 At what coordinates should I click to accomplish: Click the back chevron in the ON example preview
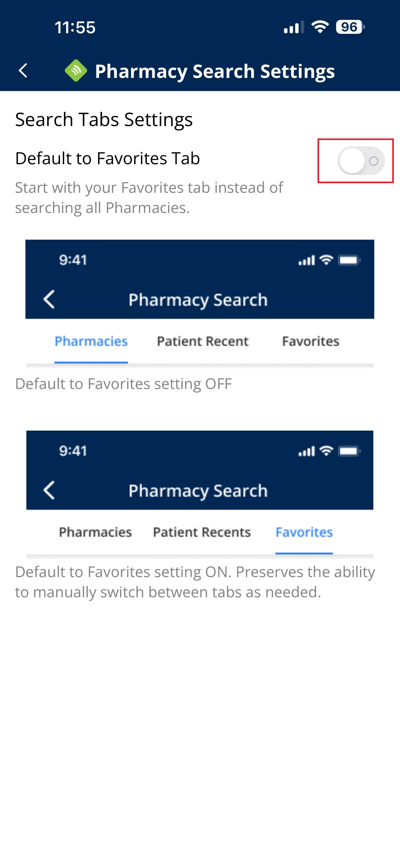49,490
